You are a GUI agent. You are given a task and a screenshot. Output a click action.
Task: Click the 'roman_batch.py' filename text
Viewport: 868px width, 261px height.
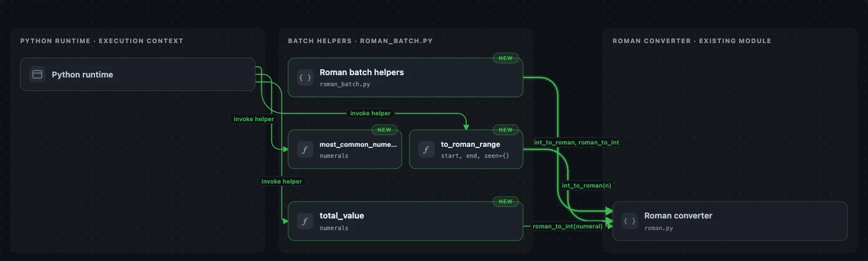tap(345, 84)
